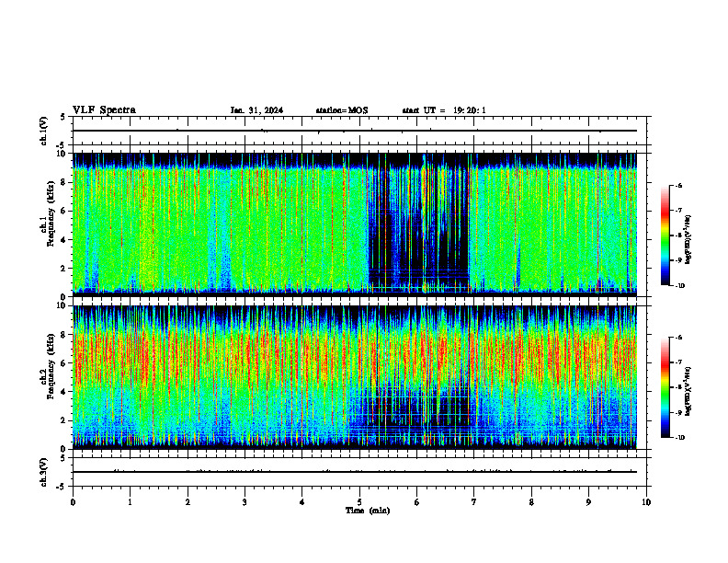Click the time axis tick label "5"
The image size is (728, 563).
359,502
